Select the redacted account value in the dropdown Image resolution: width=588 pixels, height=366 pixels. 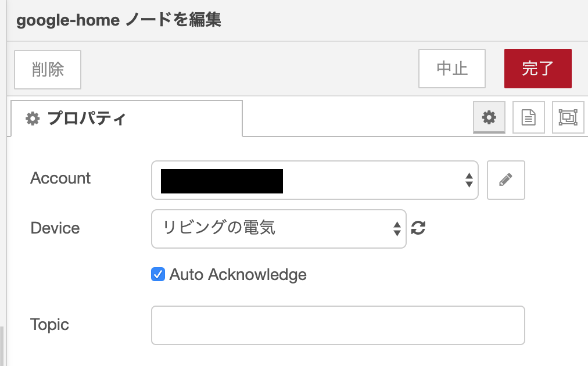click(x=221, y=181)
